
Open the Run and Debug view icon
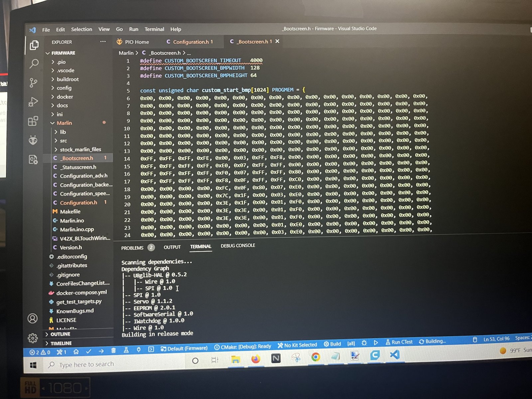33,102
